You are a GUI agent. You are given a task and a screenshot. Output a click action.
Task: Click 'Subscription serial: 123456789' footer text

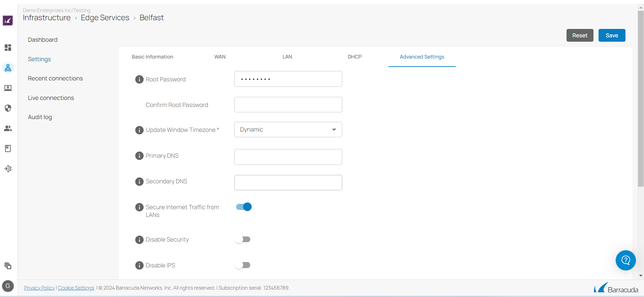pos(253,288)
